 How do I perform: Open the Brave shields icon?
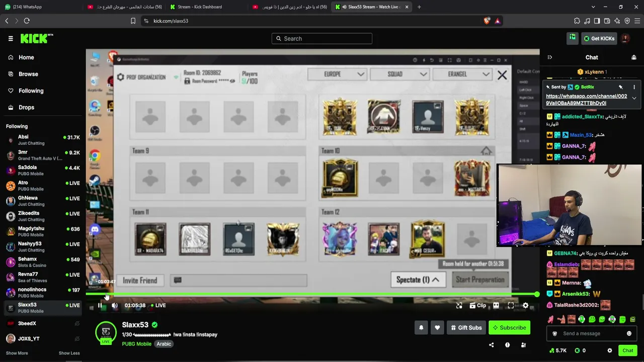tap(487, 21)
